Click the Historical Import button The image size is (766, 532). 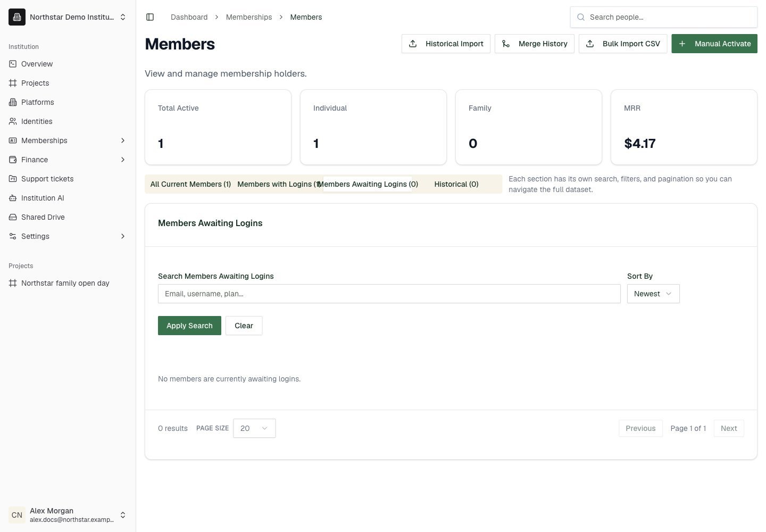(x=446, y=44)
